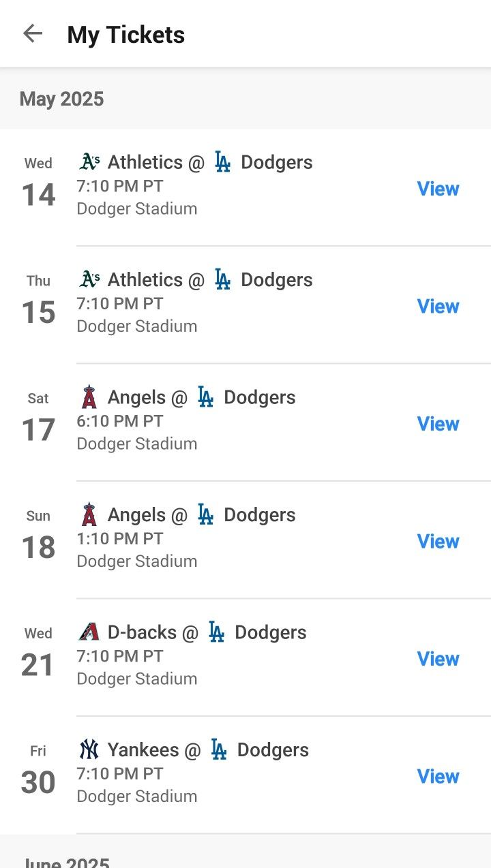The height and width of the screenshot is (868, 491).
Task: Click D-backs logo on May 21 game
Action: click(89, 632)
